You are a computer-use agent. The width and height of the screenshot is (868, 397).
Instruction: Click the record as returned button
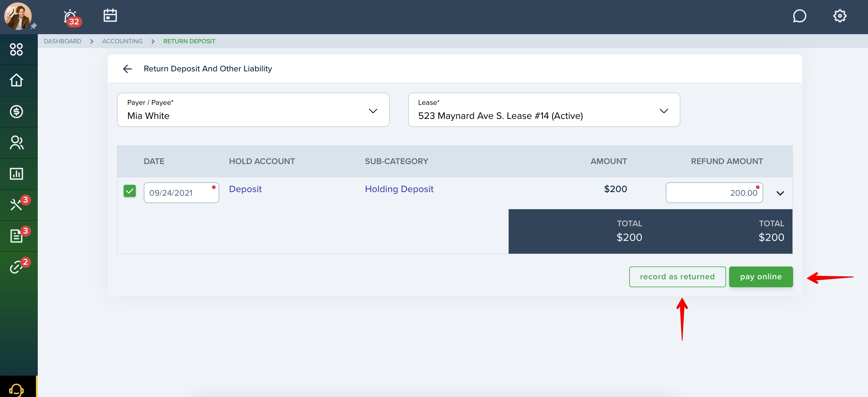[677, 277]
